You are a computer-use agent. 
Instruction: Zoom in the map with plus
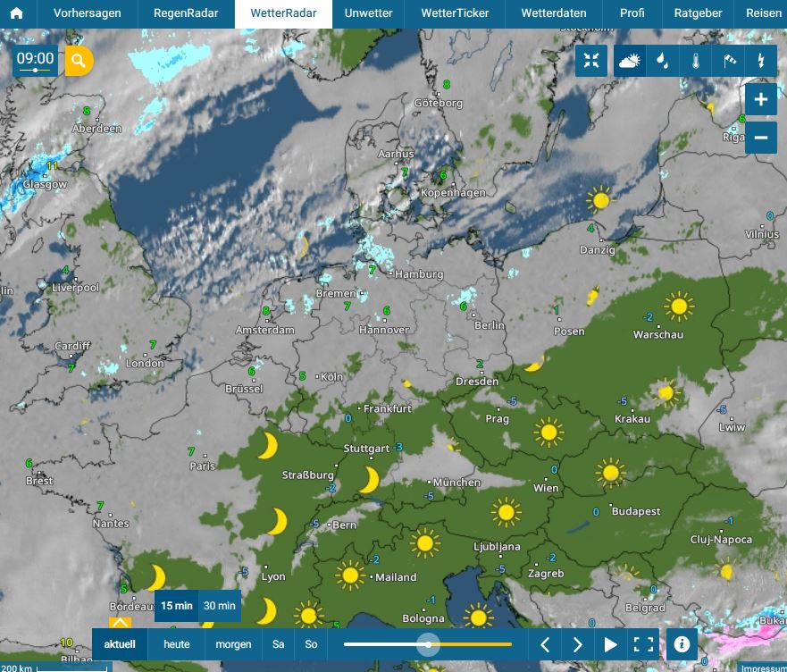coord(760,99)
